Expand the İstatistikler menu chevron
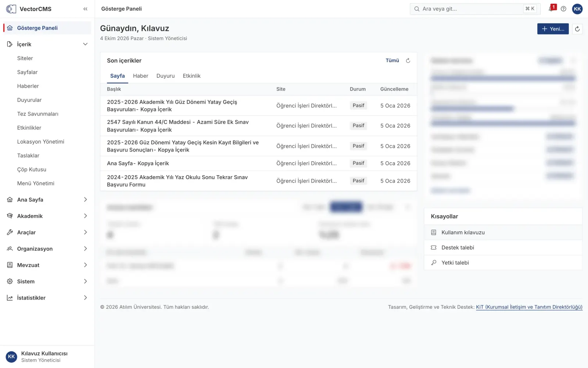This screenshot has width=588, height=368. tap(85, 298)
